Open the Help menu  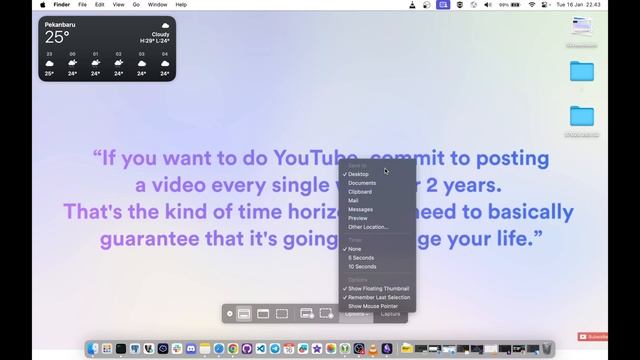pyautogui.click(x=181, y=5)
